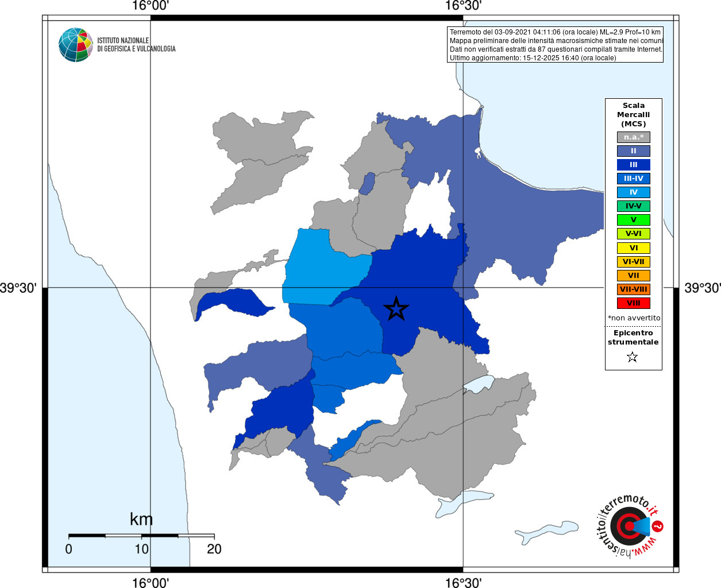Select the red VIII legend swatch

[634, 303]
